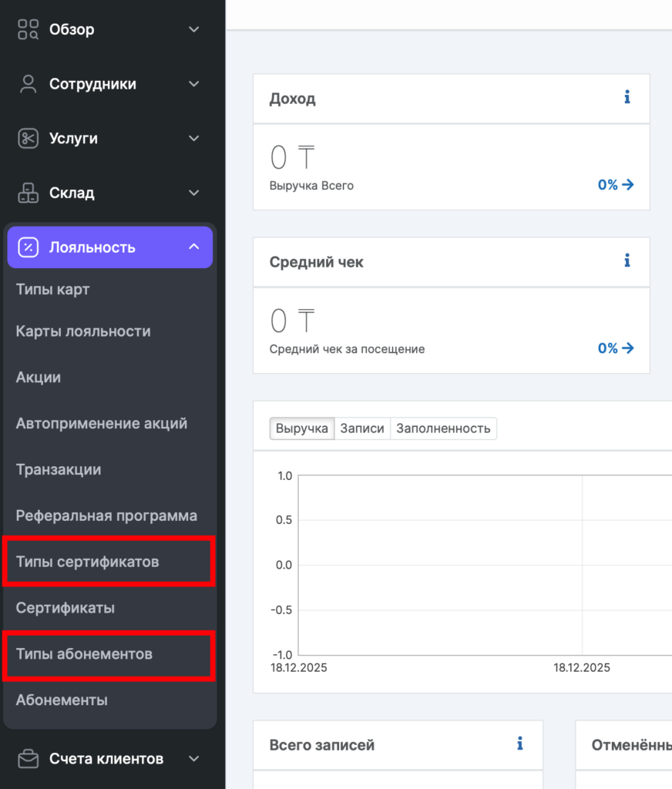Click the Склад boxes icon
This screenshot has height=789, width=672.
(x=28, y=193)
